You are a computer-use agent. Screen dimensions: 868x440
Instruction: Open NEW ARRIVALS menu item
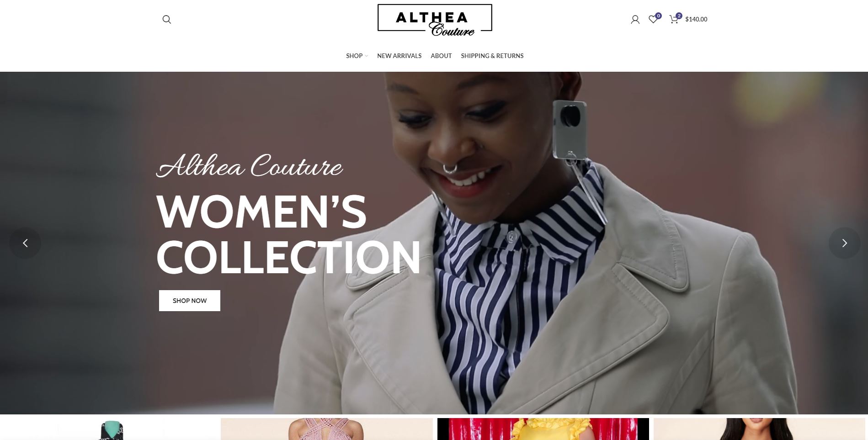point(399,56)
